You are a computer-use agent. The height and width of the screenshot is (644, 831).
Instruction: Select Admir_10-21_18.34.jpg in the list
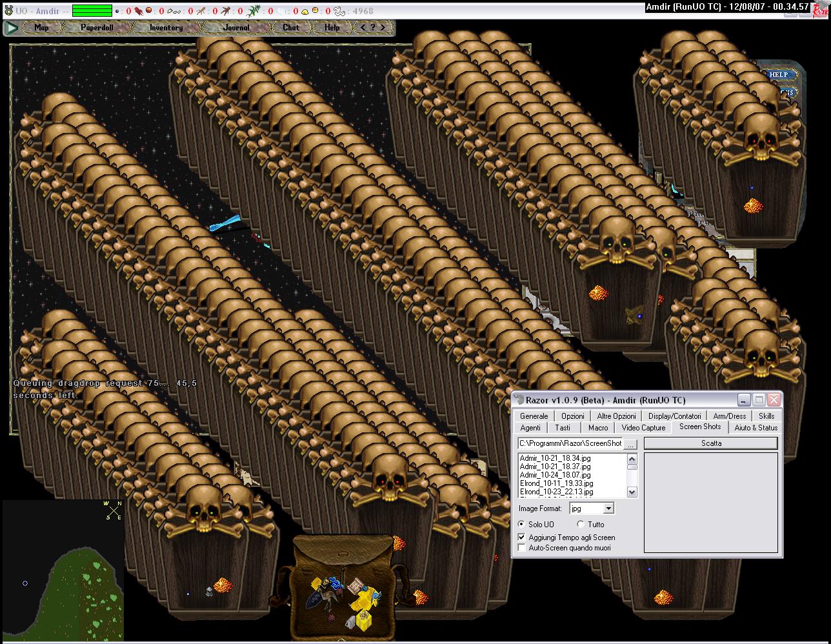point(555,458)
